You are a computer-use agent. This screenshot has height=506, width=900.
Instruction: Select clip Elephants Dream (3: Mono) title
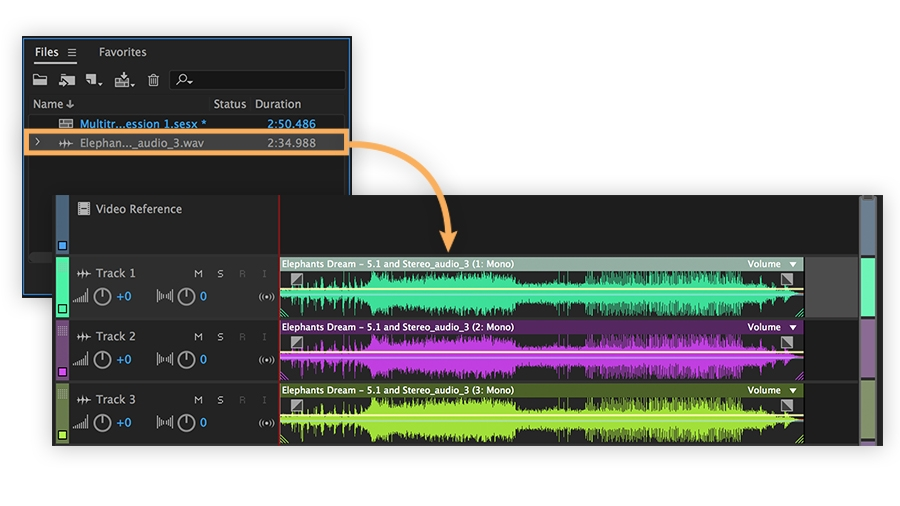point(398,390)
